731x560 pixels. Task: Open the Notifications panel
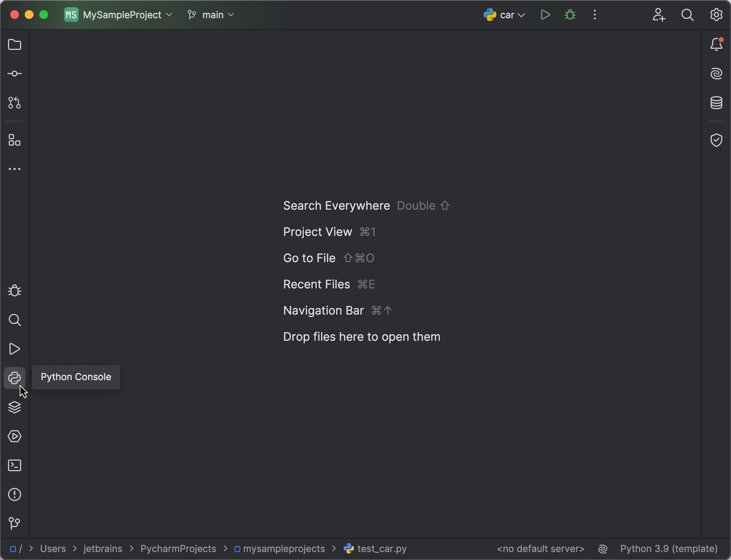716,44
